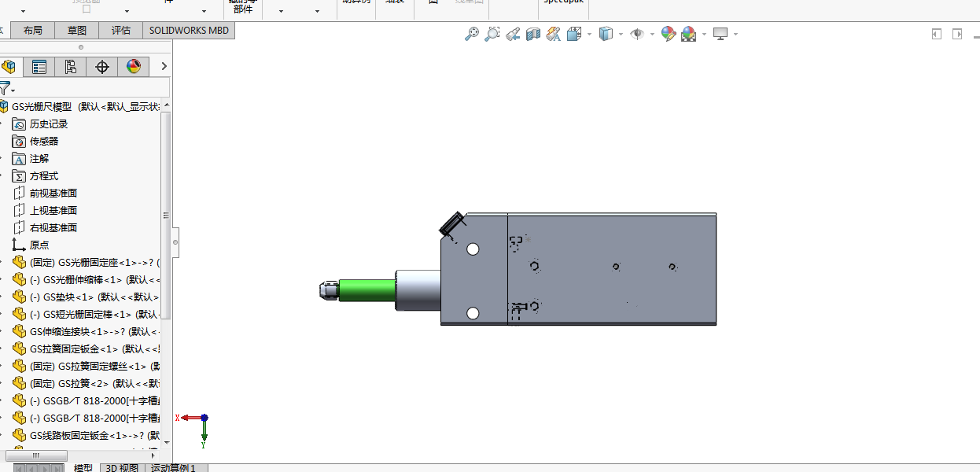Select the 右视基准面 plane

pos(53,228)
